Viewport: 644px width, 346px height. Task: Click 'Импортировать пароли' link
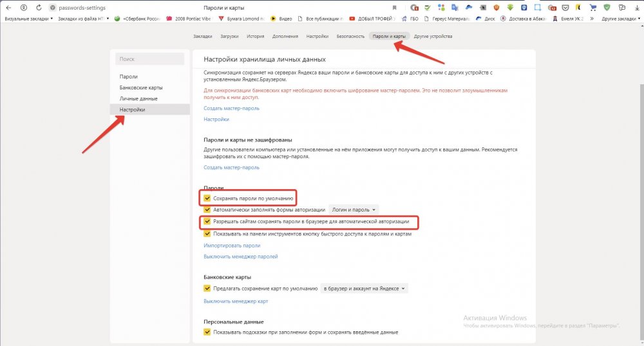tap(232, 246)
